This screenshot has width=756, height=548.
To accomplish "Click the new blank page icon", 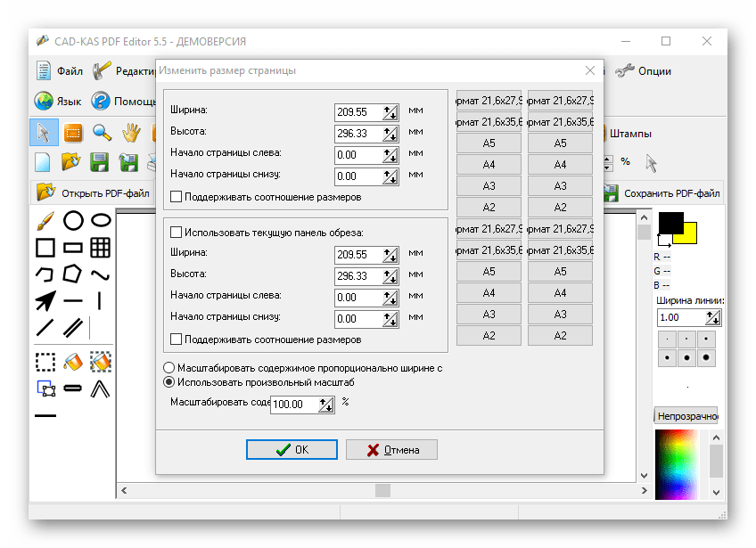I will point(43,162).
